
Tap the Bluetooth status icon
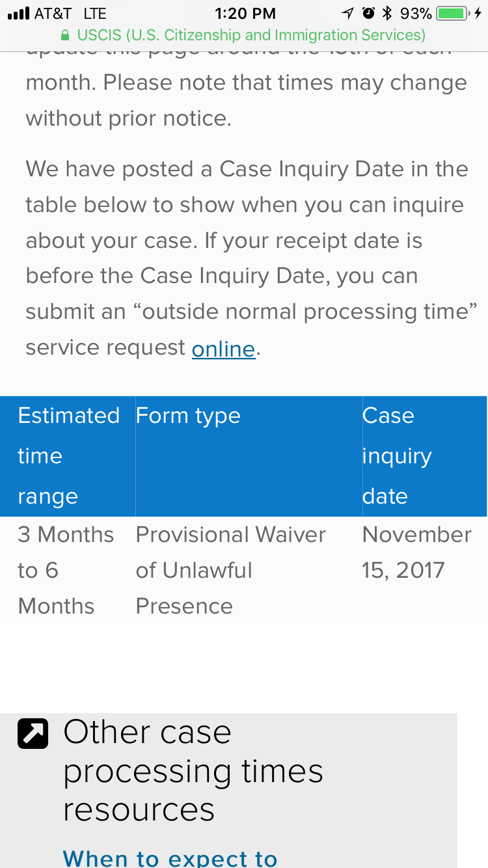[388, 13]
